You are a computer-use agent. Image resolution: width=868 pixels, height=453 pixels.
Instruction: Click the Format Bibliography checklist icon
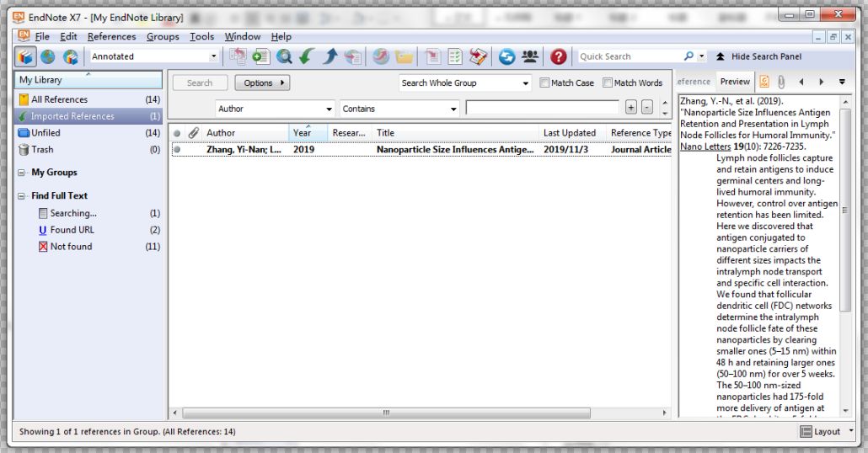pyautogui.click(x=455, y=56)
